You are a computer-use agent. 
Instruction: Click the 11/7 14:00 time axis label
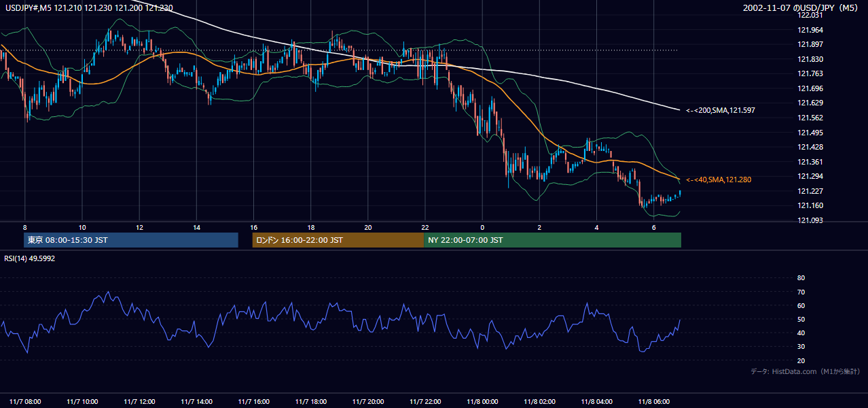pos(196,401)
